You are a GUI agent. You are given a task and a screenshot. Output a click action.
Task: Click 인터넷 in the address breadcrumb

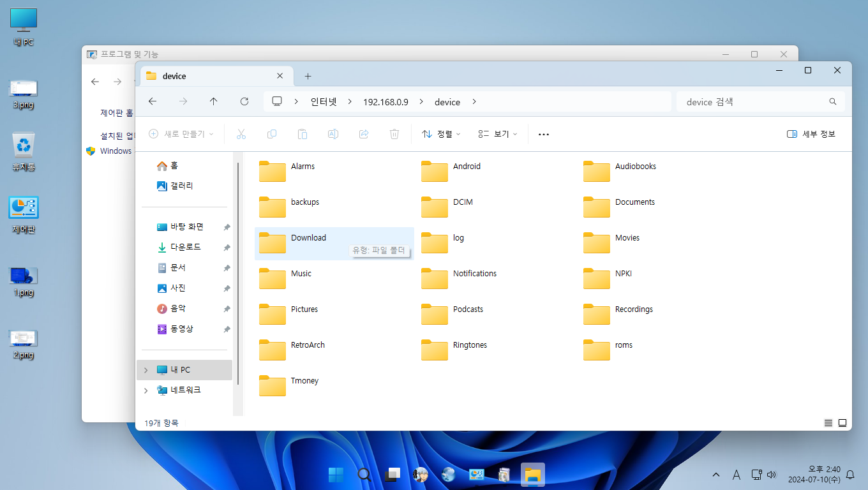pos(324,102)
